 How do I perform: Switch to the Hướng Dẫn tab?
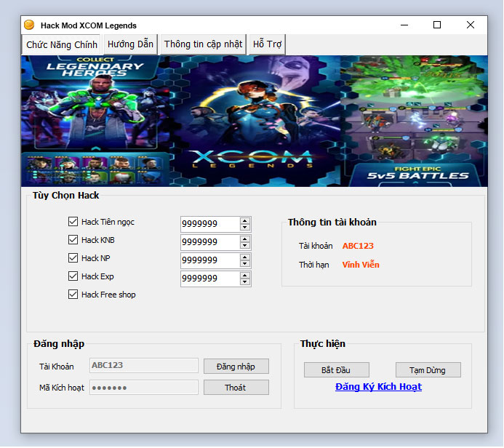(130, 44)
